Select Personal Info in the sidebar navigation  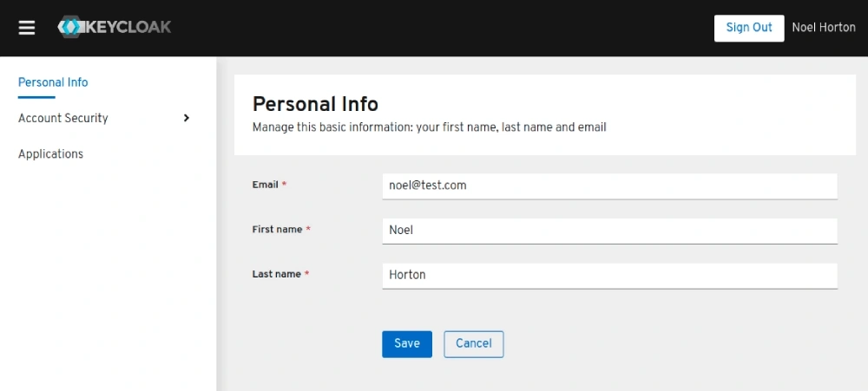53,82
